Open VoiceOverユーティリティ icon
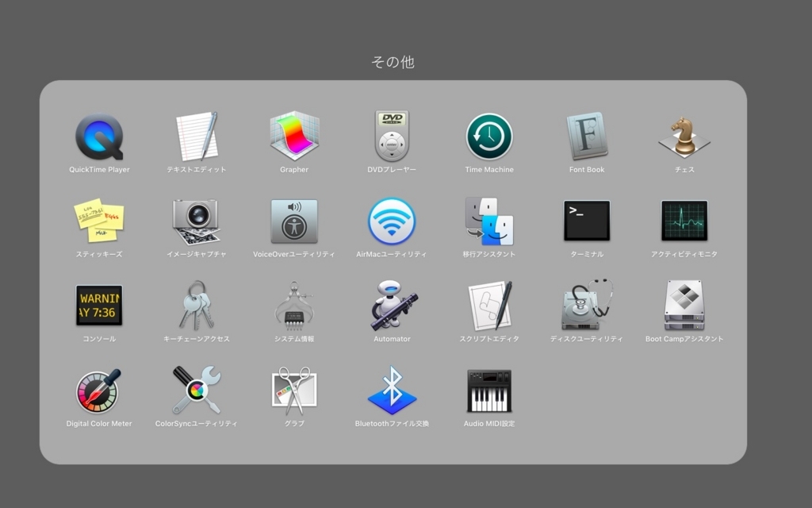This screenshot has width=812, height=508. click(x=294, y=221)
